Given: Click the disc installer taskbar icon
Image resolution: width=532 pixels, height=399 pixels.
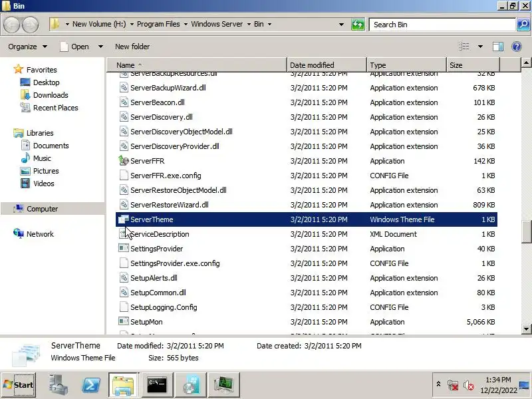Looking at the screenshot, I should coord(191,385).
